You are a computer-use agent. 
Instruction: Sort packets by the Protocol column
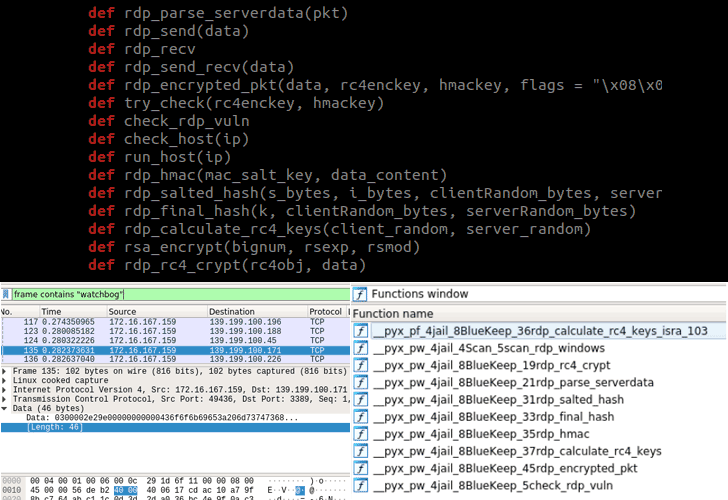327,312
